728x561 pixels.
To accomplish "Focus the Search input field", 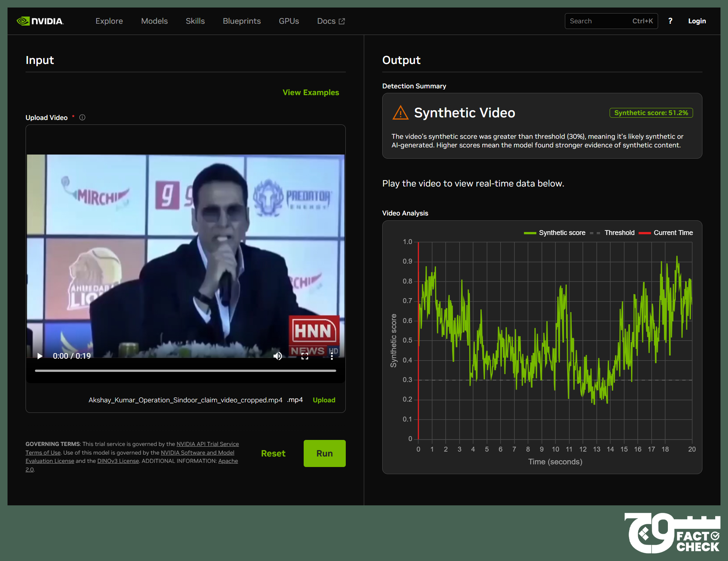I will [x=611, y=21].
